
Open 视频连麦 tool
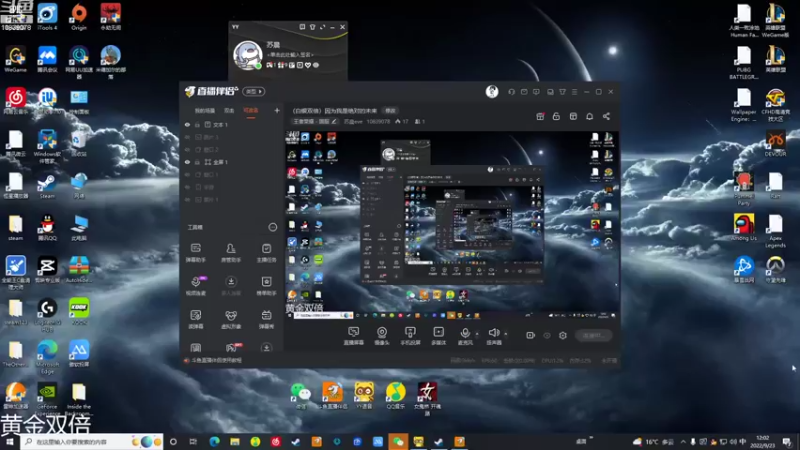click(x=196, y=286)
